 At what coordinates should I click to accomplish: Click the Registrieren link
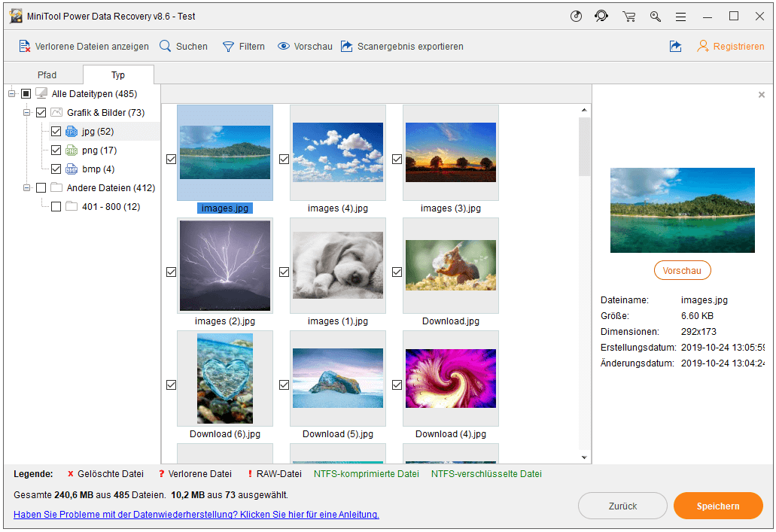point(739,47)
